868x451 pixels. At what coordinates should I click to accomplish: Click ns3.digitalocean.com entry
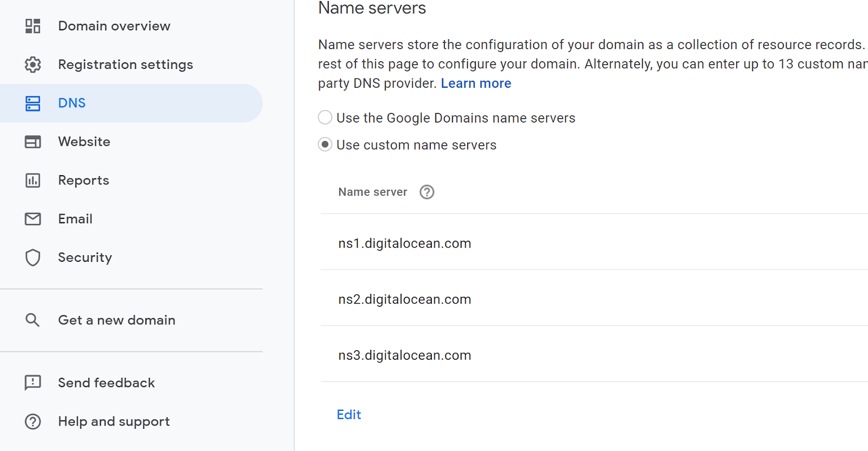[405, 355]
